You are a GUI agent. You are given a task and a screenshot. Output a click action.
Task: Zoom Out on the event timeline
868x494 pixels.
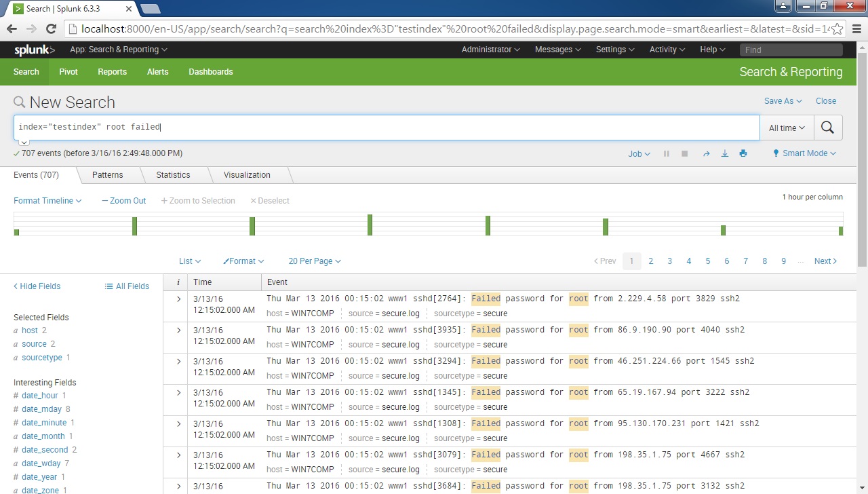[123, 200]
